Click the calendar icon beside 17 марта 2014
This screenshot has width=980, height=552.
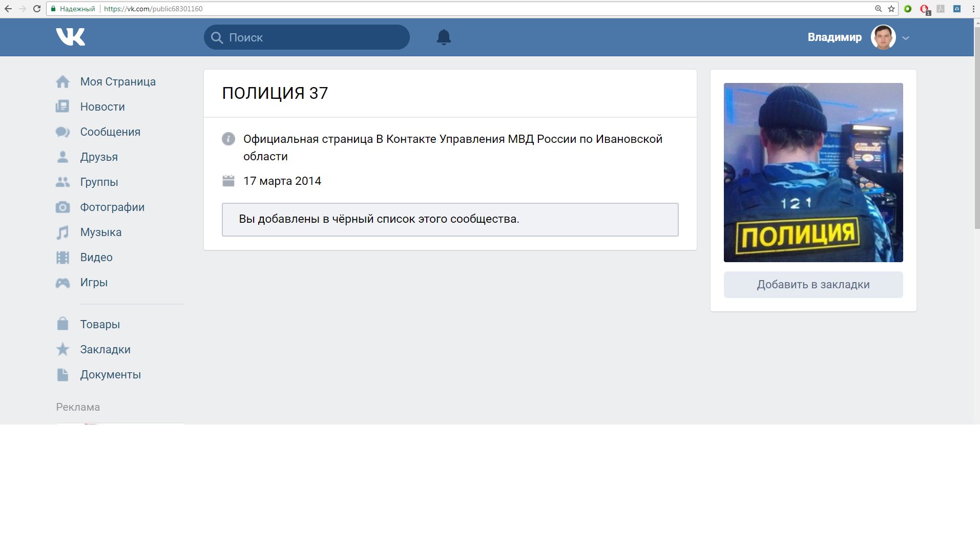pos(228,181)
